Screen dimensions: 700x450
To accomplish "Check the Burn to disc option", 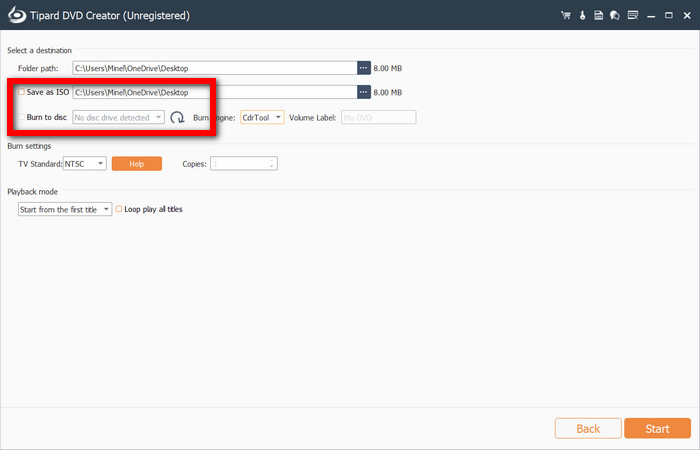I will pos(22,117).
